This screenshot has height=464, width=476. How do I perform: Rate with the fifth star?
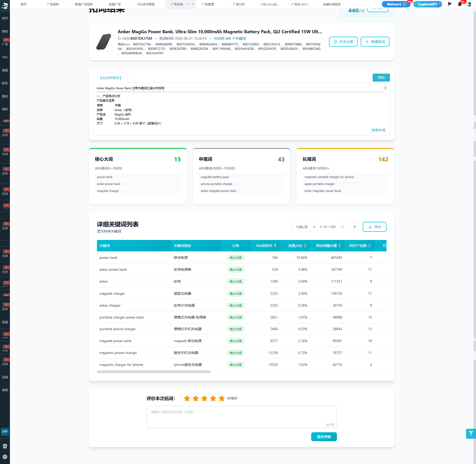point(222,398)
